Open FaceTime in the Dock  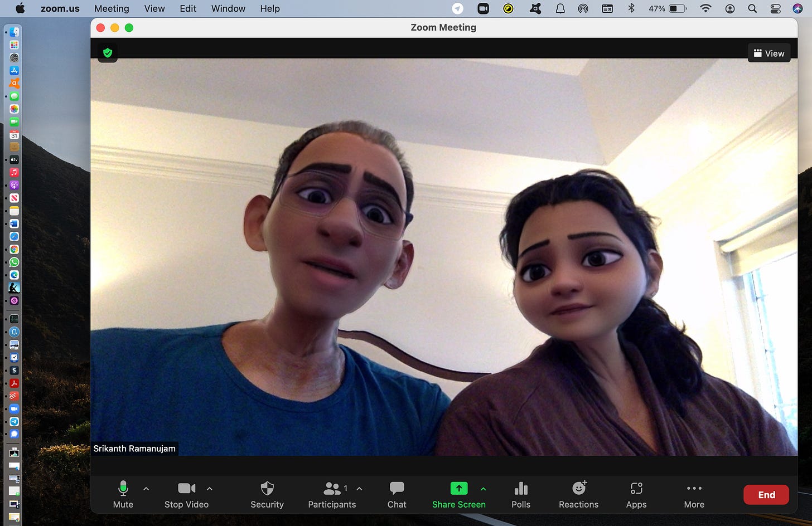14,121
